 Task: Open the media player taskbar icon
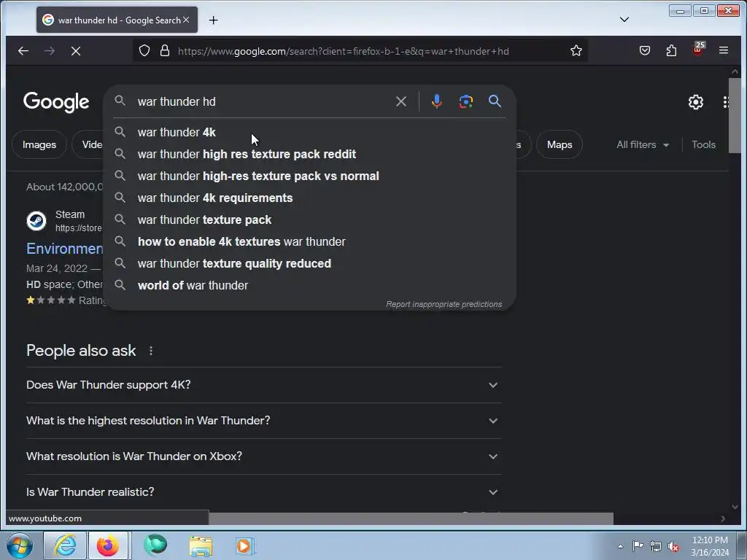click(244, 545)
